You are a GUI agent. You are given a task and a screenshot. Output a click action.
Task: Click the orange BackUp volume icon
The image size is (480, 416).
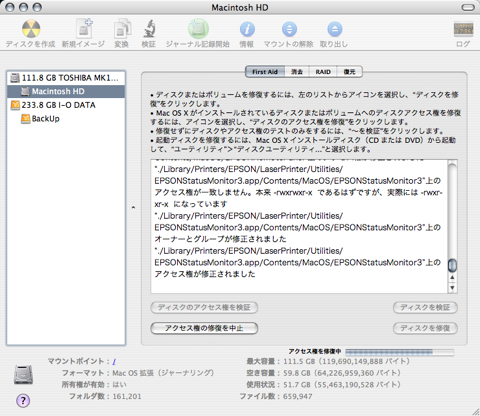coord(25,118)
